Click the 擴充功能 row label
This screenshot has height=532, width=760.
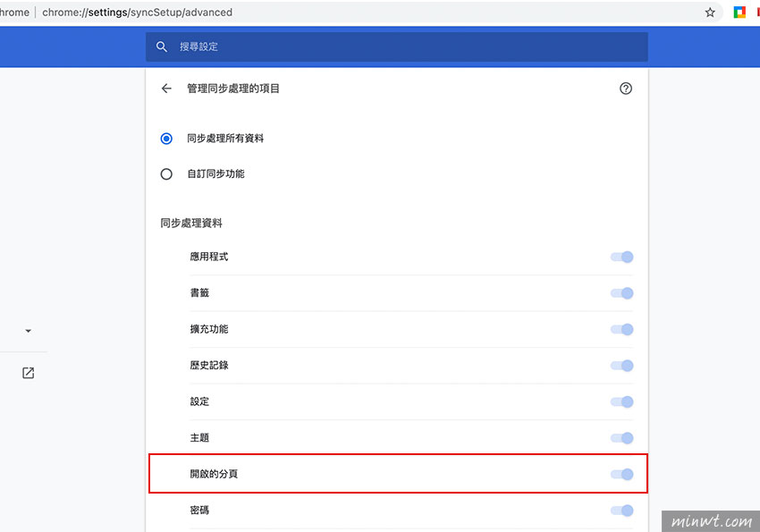click(209, 329)
